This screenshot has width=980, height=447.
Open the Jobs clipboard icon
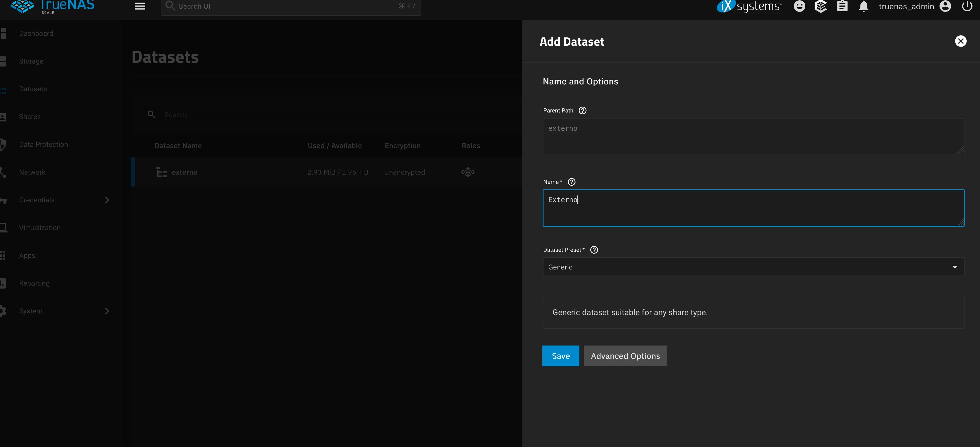(x=842, y=6)
